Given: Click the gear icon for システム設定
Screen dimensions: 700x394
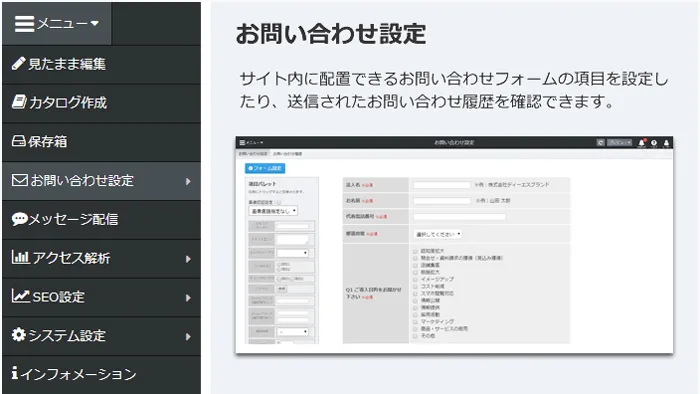Looking at the screenshot, I should point(19,334).
